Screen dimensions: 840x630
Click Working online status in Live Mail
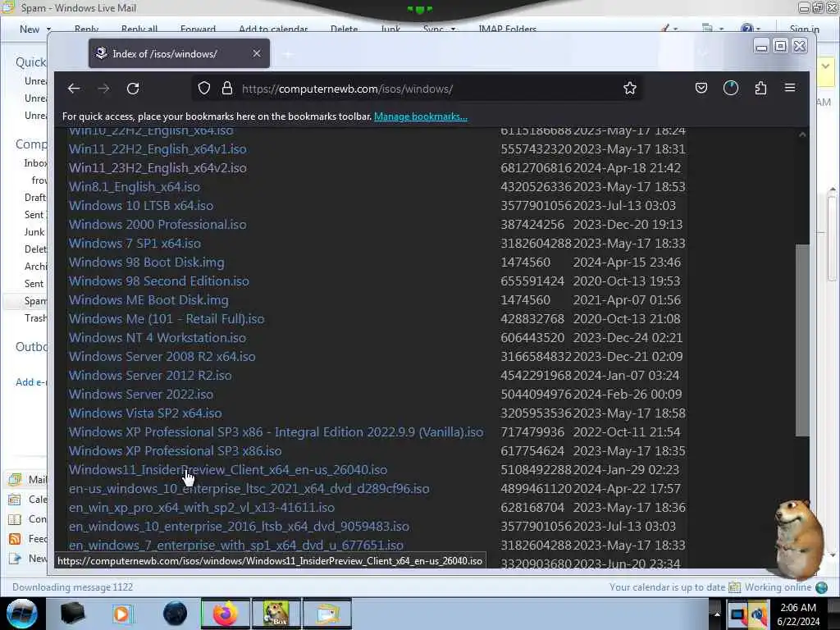(778, 587)
